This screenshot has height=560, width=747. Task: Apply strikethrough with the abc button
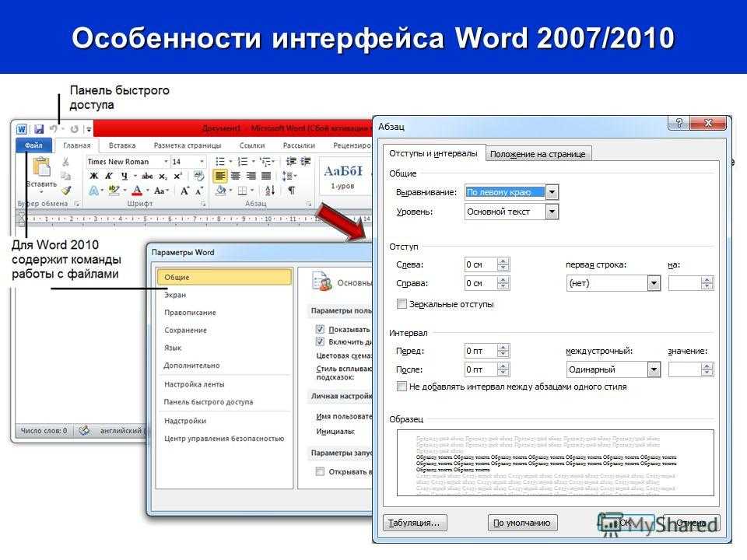tap(147, 177)
